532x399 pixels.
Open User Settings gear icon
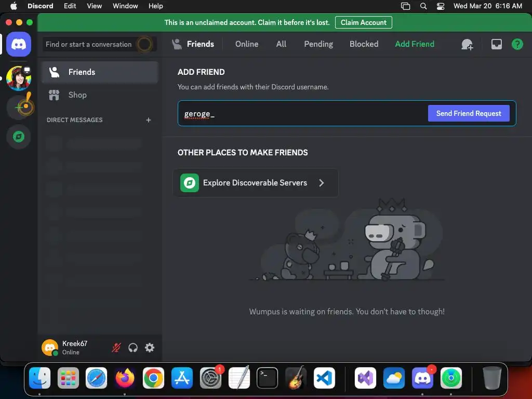pyautogui.click(x=150, y=348)
